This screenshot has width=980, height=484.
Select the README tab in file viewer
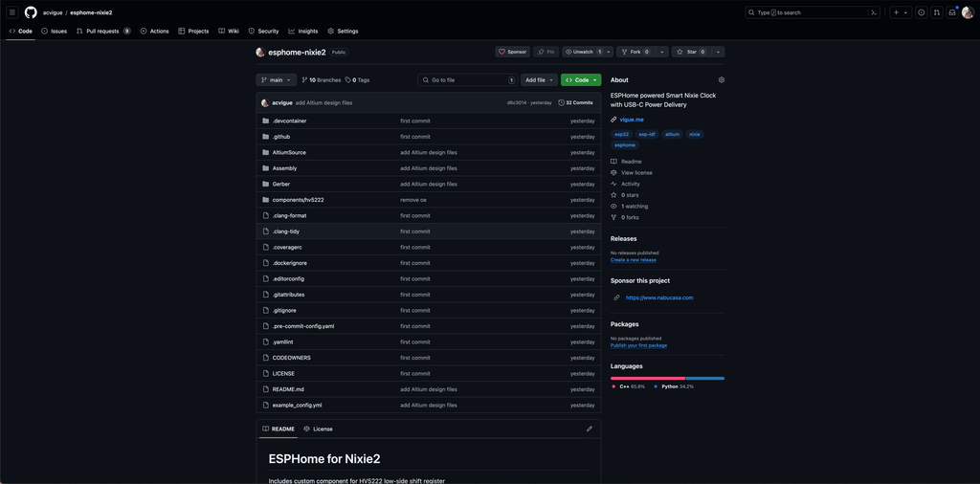click(278, 429)
